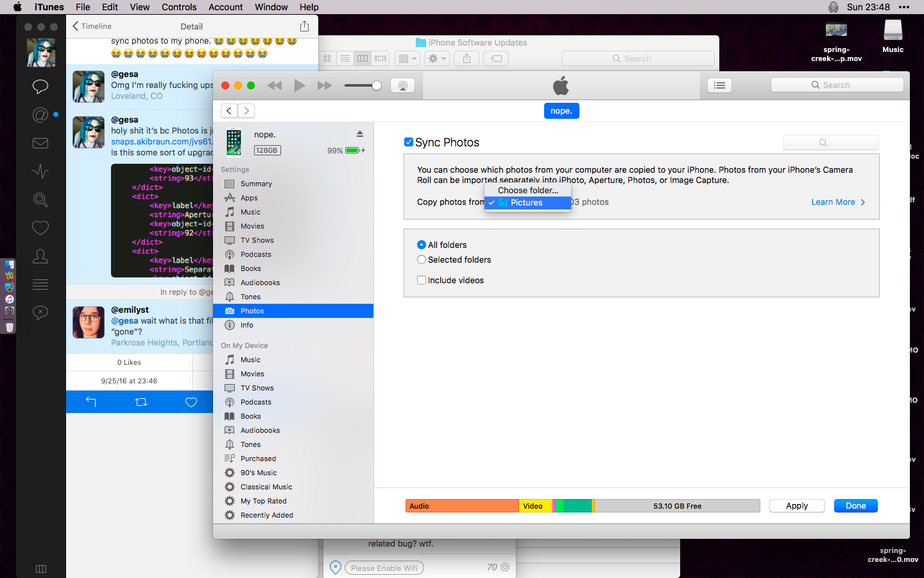Click the share icon in Detail header
The width and height of the screenshot is (924, 578).
click(304, 26)
